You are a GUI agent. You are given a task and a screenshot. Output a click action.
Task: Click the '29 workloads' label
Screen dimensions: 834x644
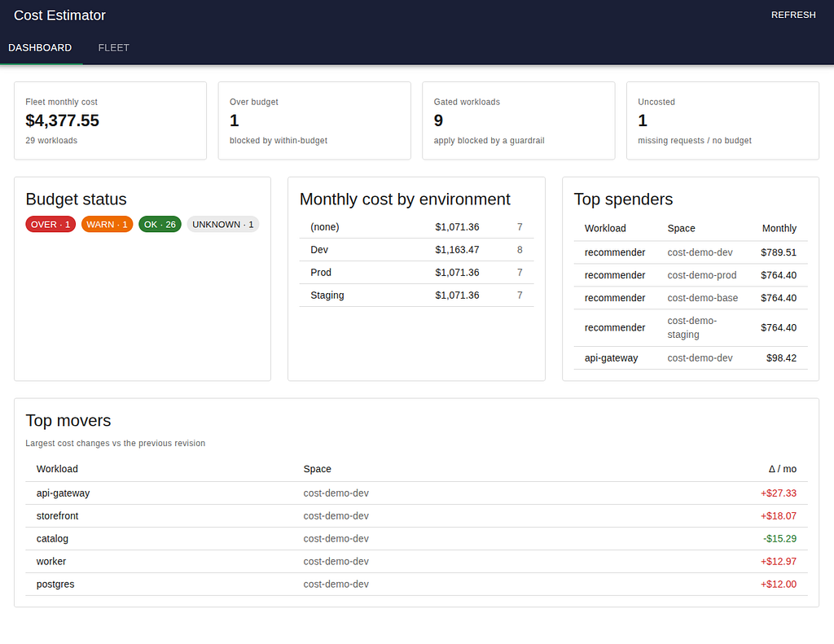[51, 140]
